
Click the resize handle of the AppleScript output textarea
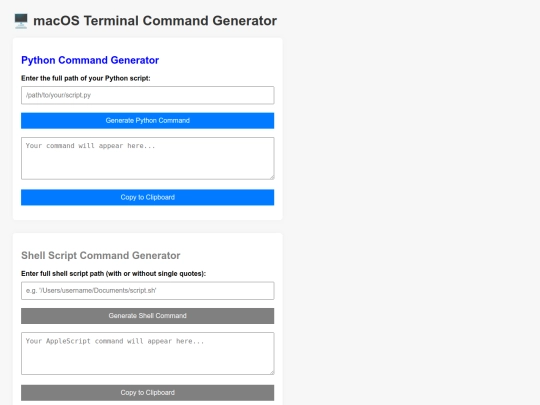[272, 372]
